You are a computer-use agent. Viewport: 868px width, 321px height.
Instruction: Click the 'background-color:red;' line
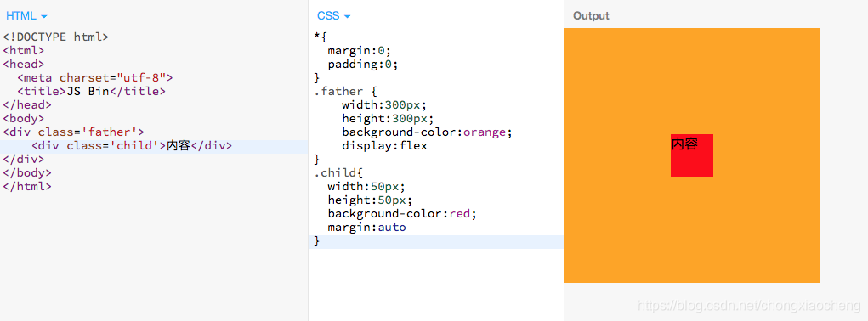(x=402, y=213)
